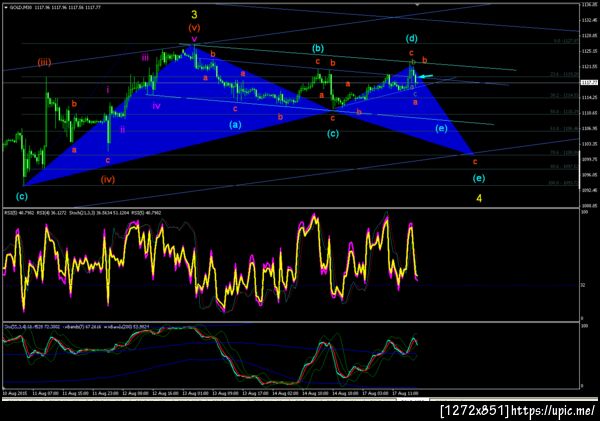Screen dimensions: 600x421
Task: Click the 1132.45 price scale value
Action: click(x=589, y=20)
